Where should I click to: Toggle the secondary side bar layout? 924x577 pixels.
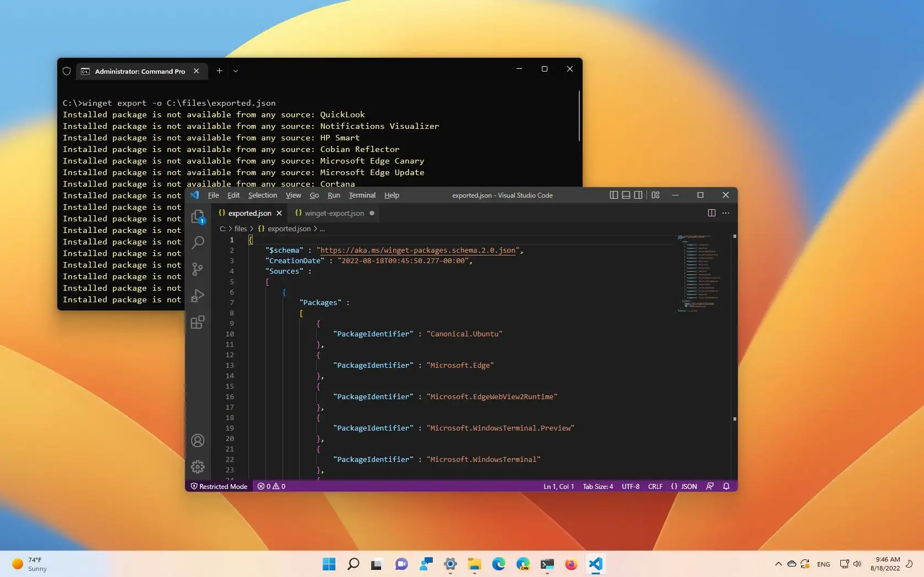click(638, 195)
